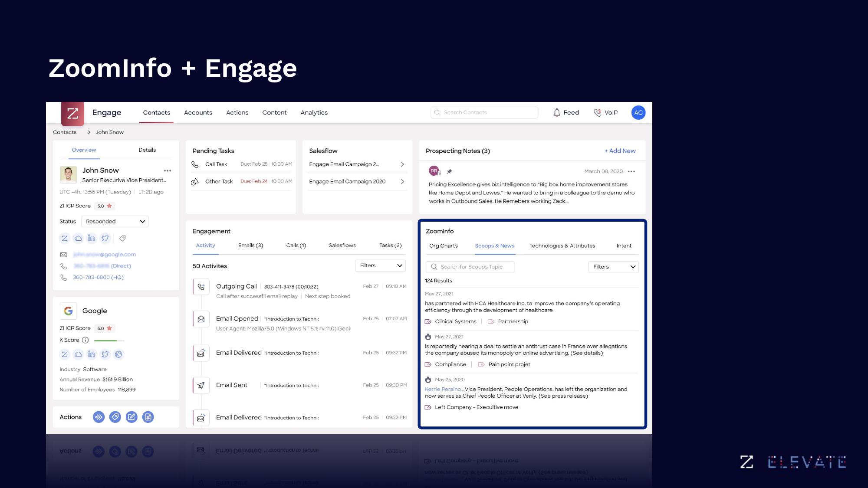Expand the Engagement Activity filters dropdown

[381, 265]
